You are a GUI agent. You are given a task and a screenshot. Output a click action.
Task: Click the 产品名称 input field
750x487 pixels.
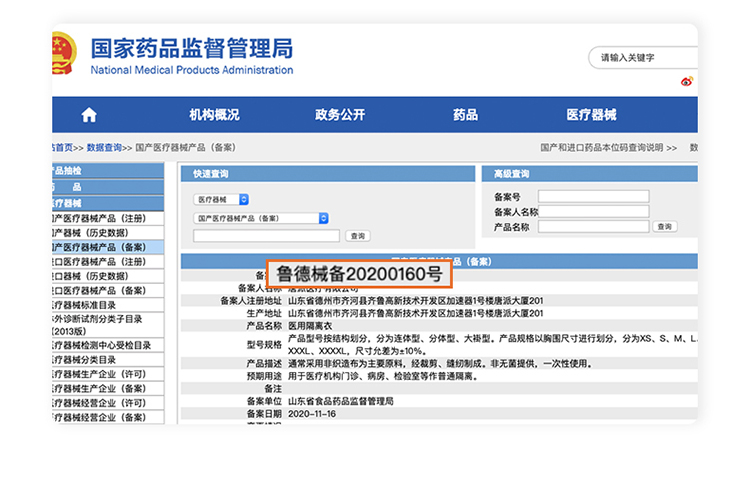(x=594, y=227)
